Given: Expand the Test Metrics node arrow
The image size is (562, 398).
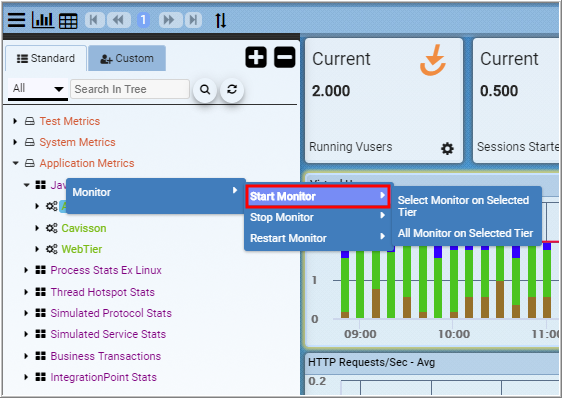Looking at the screenshot, I should point(15,121).
